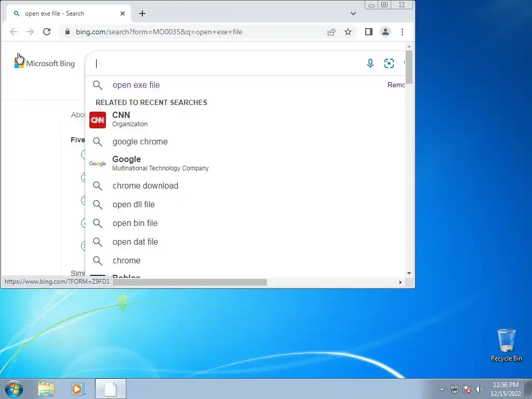Click the Remove link for recent search
This screenshot has width=532, height=399.
[x=396, y=85]
